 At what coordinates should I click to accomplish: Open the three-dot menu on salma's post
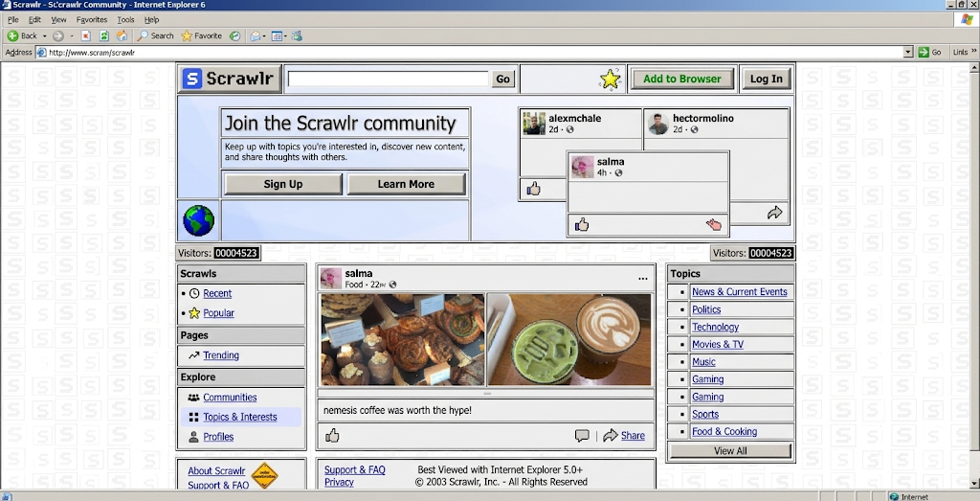tap(643, 279)
